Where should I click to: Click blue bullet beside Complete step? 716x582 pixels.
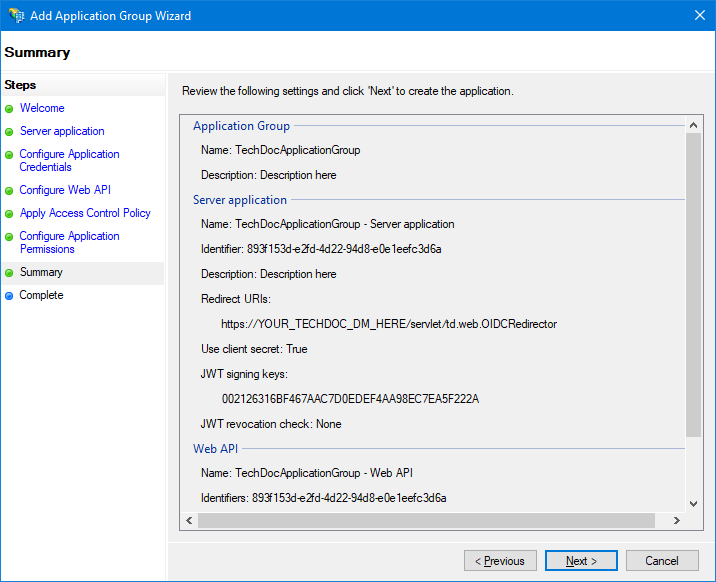click(x=9, y=296)
